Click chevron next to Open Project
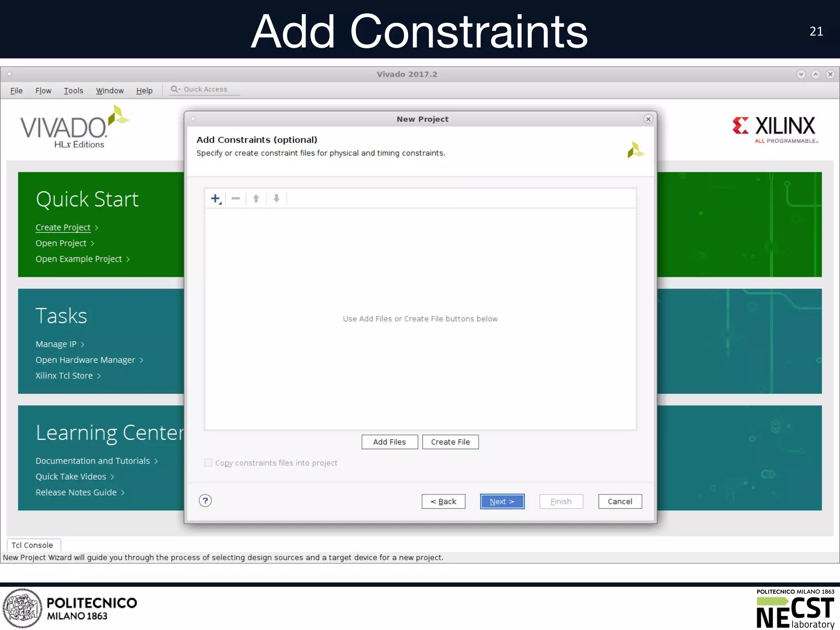 pos(92,243)
